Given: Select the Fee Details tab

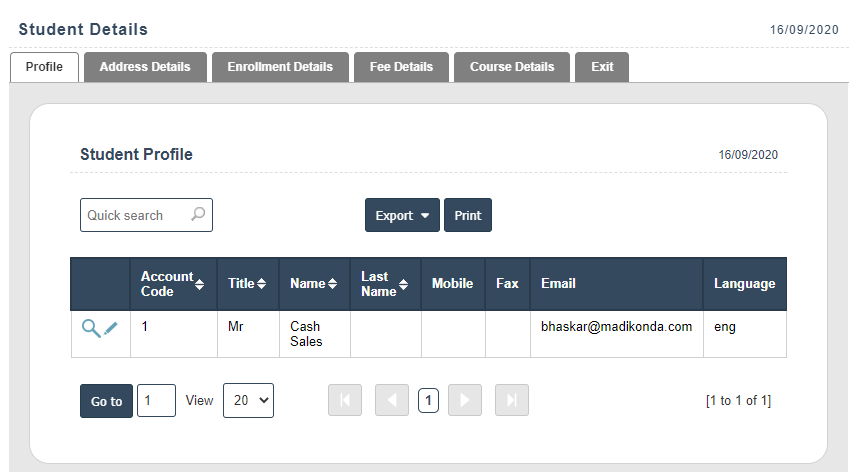Looking at the screenshot, I should click(401, 67).
